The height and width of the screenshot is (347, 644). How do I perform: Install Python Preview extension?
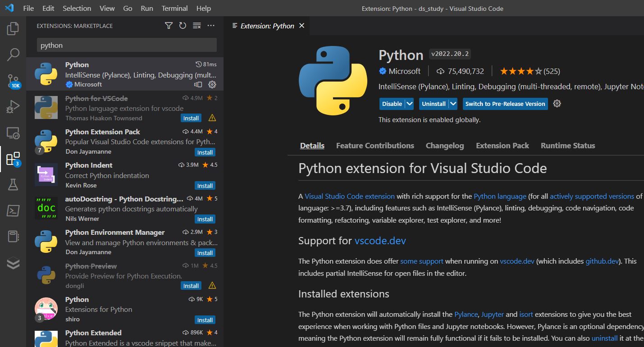(191, 286)
